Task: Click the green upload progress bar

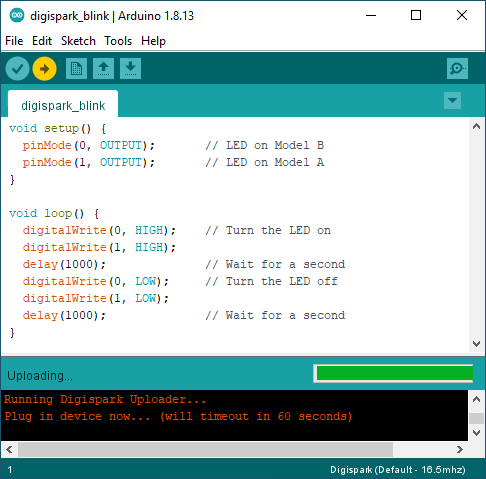Action: 393,373
